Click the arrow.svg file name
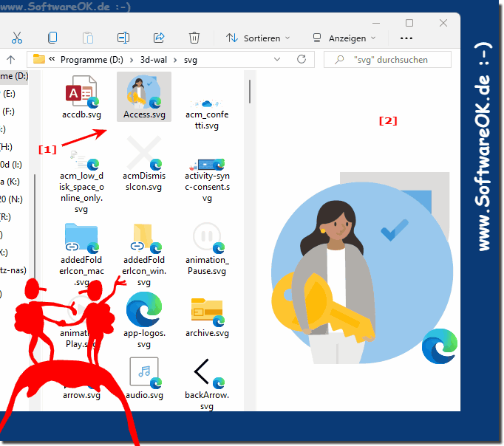504x446 pixels. click(81, 395)
